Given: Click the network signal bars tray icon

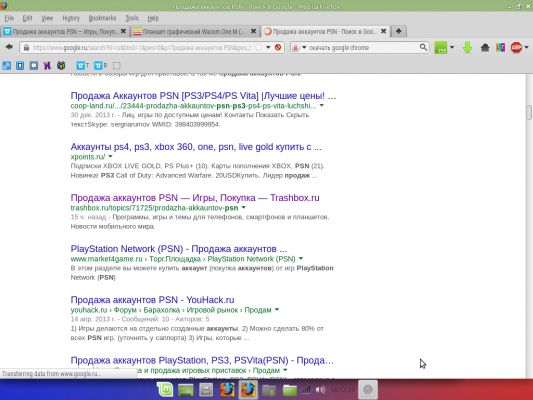Looking at the screenshot, I should coord(306,390).
